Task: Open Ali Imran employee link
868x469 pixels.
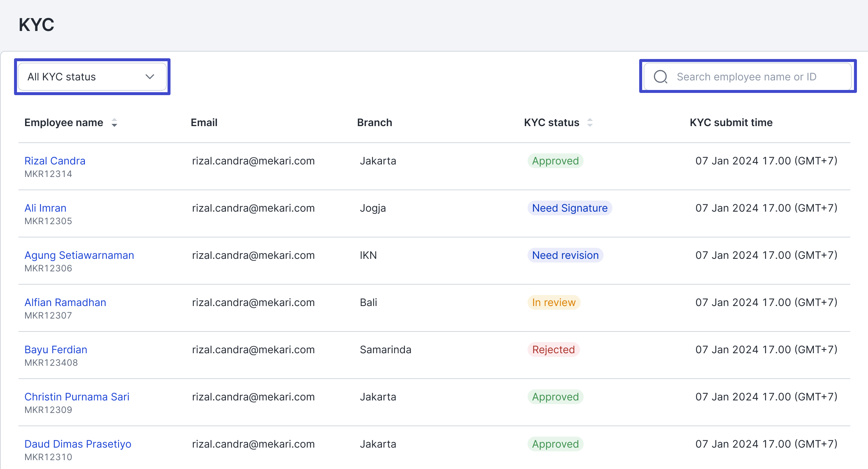Action: (x=45, y=208)
